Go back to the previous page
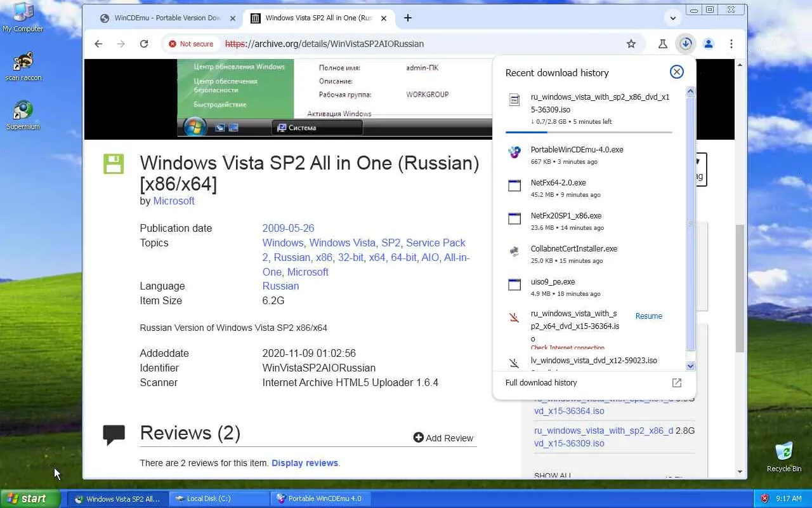The height and width of the screenshot is (508, 812). 98,44
